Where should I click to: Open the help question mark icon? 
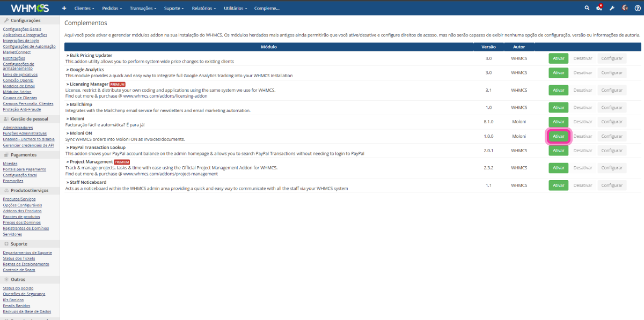637,8
